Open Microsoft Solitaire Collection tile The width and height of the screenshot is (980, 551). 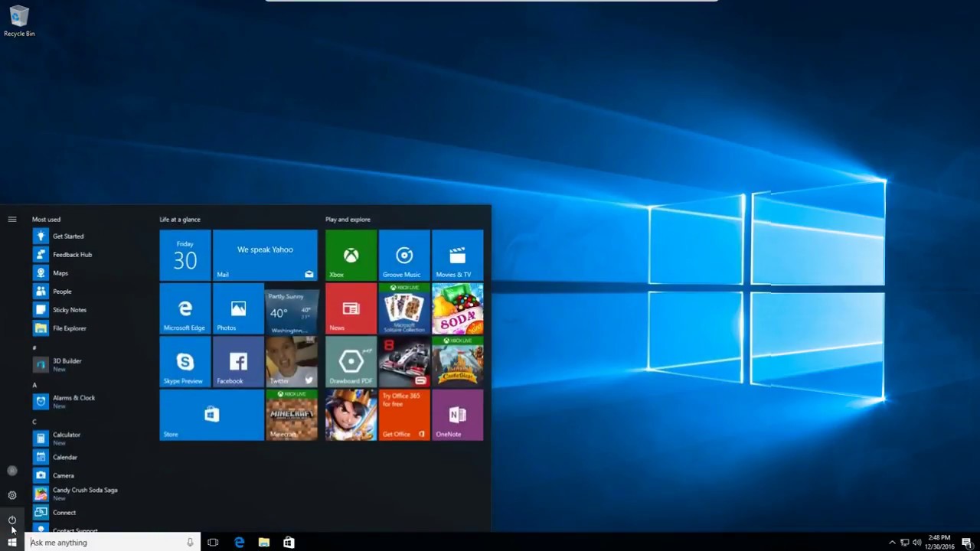[x=404, y=308]
